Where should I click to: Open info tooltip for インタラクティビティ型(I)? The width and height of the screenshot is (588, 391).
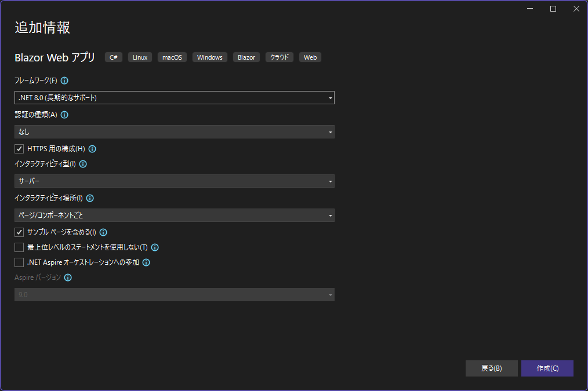click(x=83, y=164)
